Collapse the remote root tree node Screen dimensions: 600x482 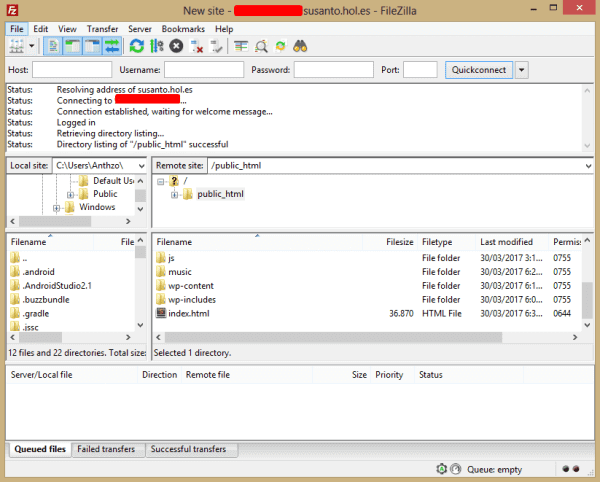(161, 182)
